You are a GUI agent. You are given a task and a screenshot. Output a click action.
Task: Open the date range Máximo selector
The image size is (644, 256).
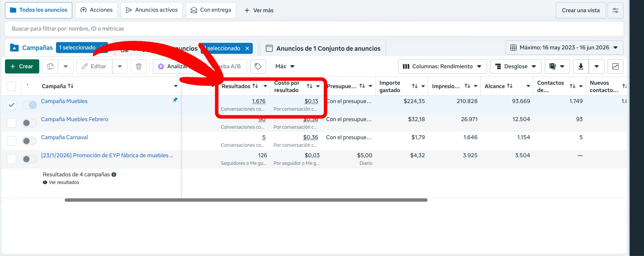pyautogui.click(x=564, y=48)
